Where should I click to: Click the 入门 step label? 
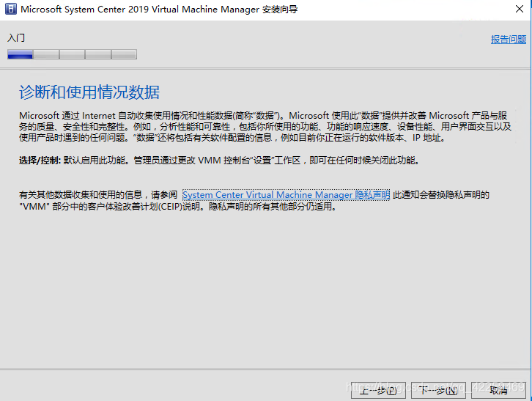tap(16, 37)
